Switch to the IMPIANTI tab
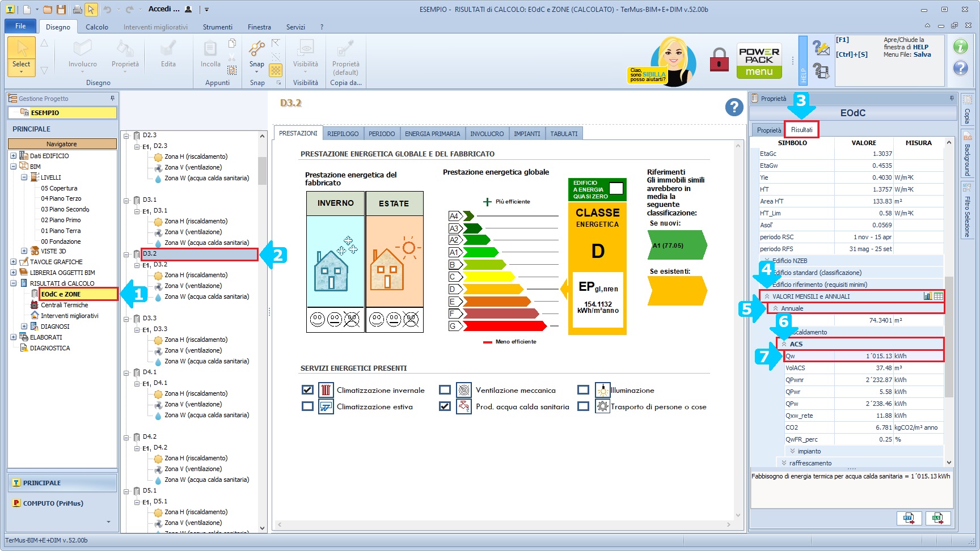This screenshot has width=980, height=551. 527,134
